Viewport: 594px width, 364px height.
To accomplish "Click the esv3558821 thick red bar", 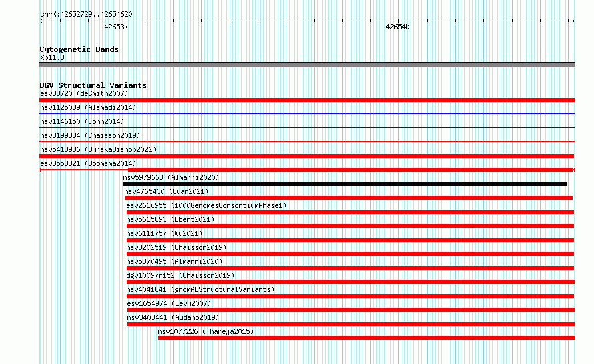I will point(350,170).
